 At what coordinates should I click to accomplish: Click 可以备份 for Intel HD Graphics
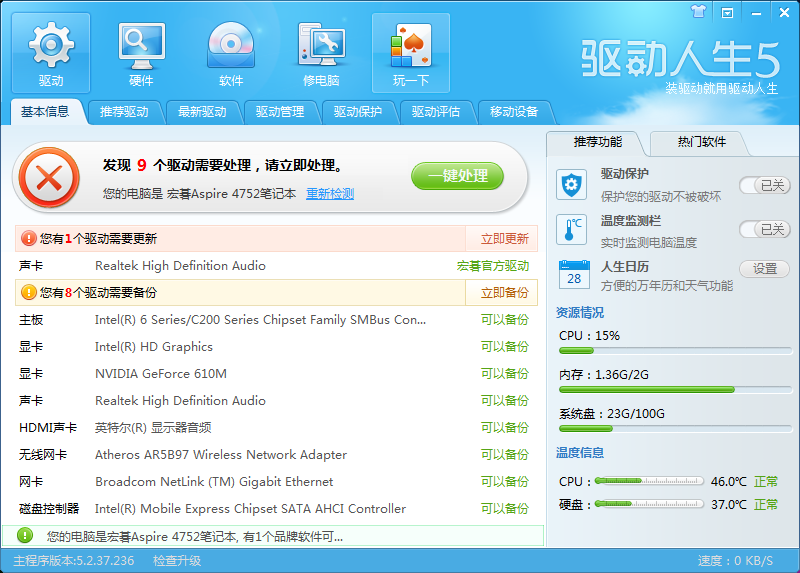[505, 347]
